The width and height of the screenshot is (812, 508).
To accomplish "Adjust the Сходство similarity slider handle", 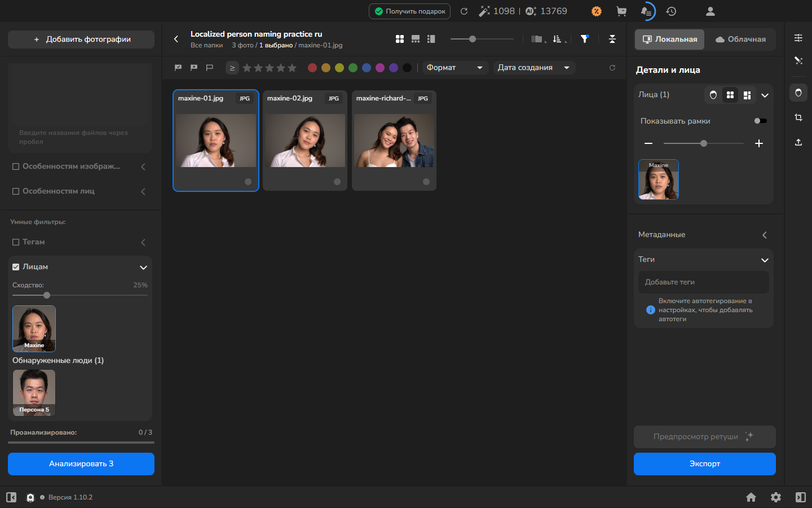I will tap(47, 295).
